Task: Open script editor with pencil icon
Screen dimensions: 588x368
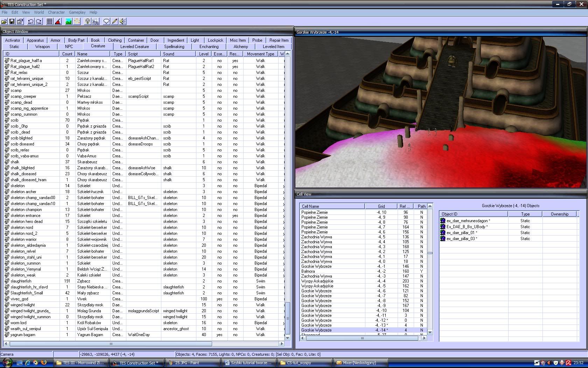Action: click(x=114, y=21)
